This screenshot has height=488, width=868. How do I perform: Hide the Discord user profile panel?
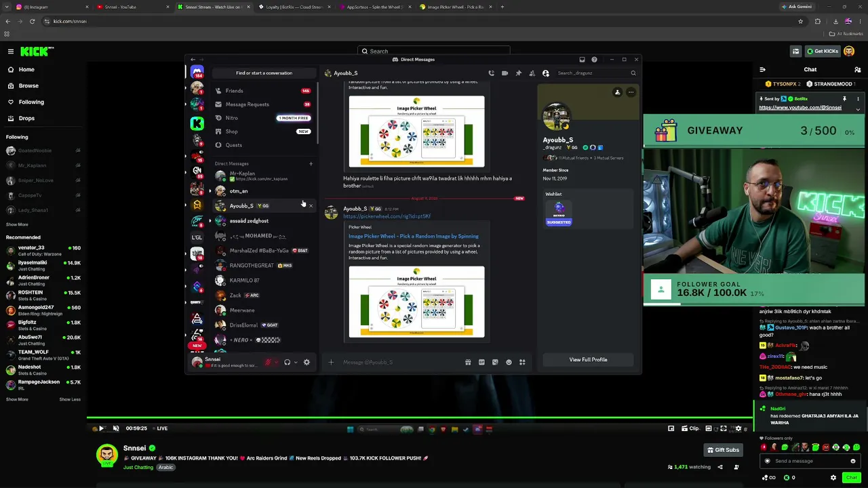click(x=545, y=73)
